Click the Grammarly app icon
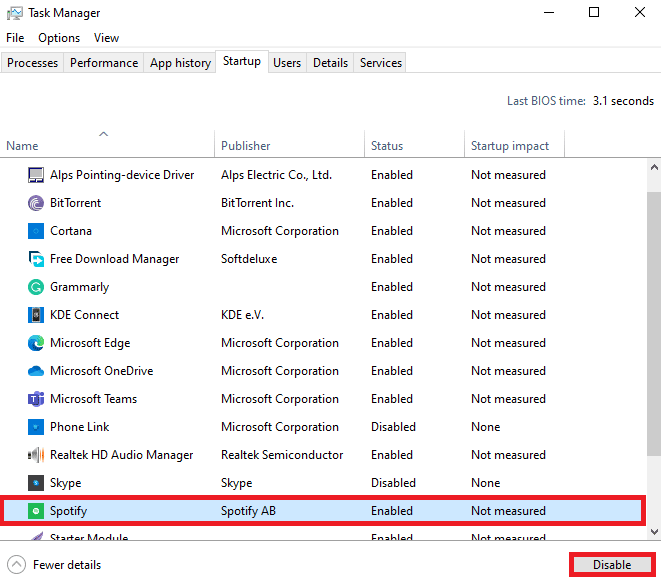This screenshot has height=587, width=661. click(x=36, y=287)
